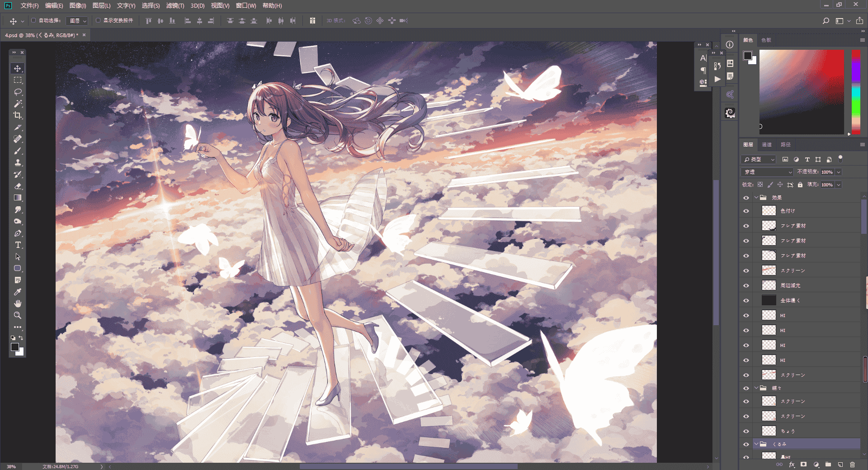868x470 pixels.
Task: Select the Move tool in the toolbox
Action: (18, 68)
